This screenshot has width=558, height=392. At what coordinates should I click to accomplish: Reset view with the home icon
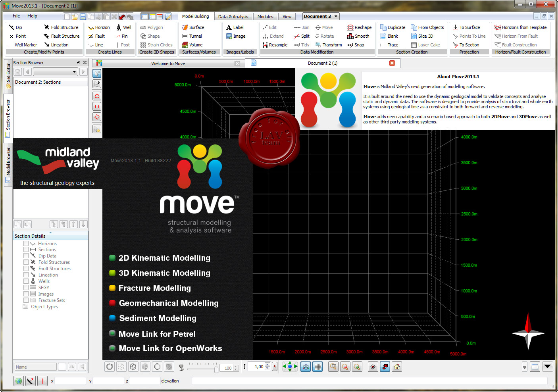coord(396,367)
